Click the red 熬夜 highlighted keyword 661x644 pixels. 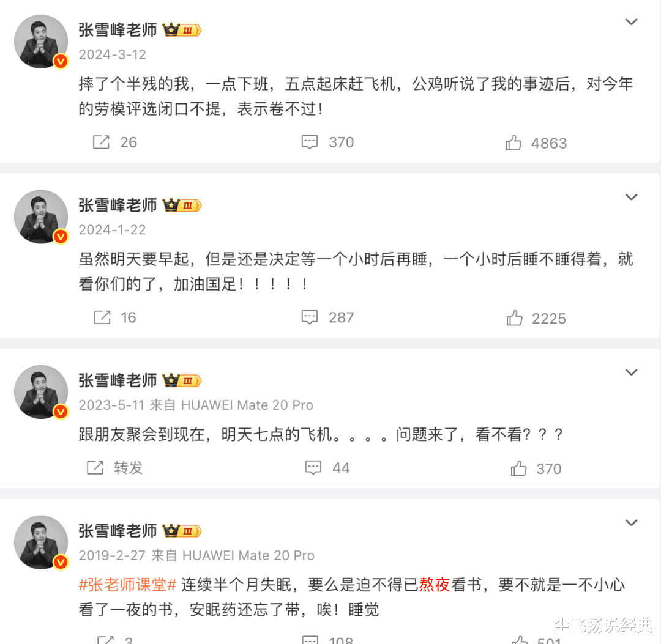(435, 585)
